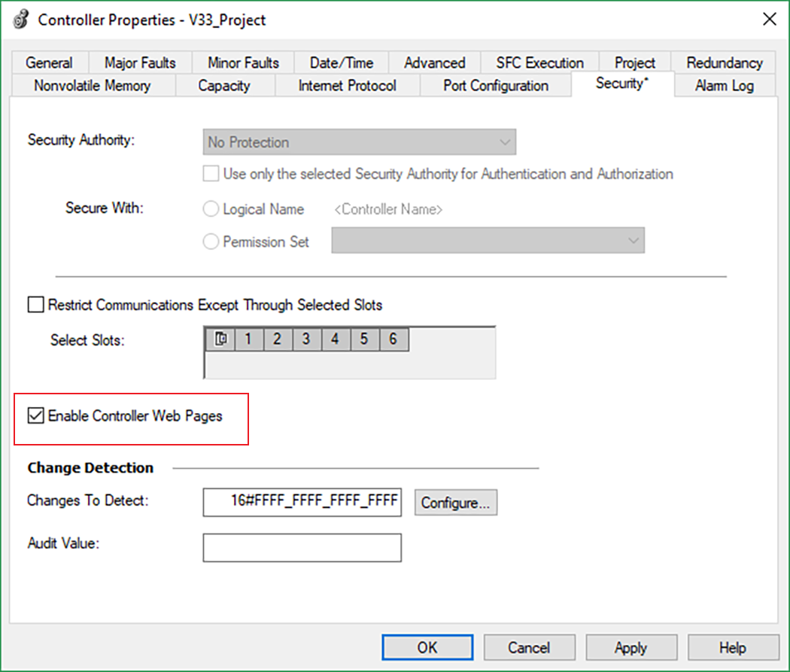The height and width of the screenshot is (672, 790).
Task: Go to the Alarm Log tab
Action: [x=724, y=86]
